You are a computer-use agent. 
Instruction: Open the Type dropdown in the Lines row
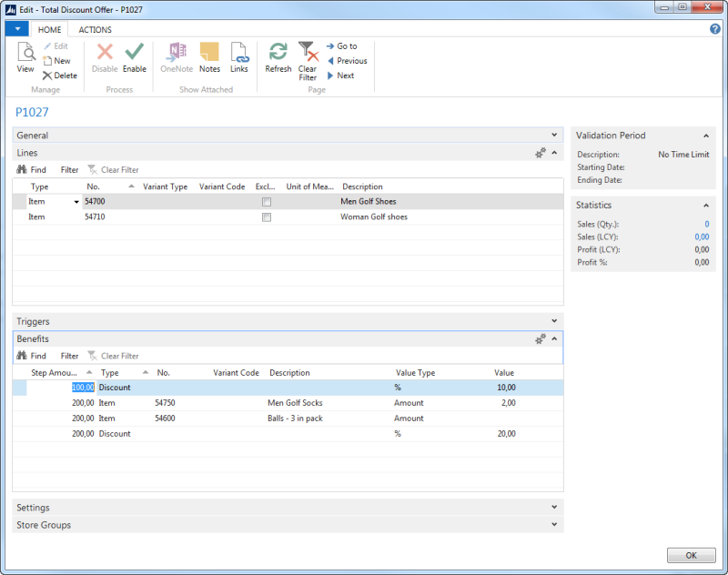[x=76, y=201]
